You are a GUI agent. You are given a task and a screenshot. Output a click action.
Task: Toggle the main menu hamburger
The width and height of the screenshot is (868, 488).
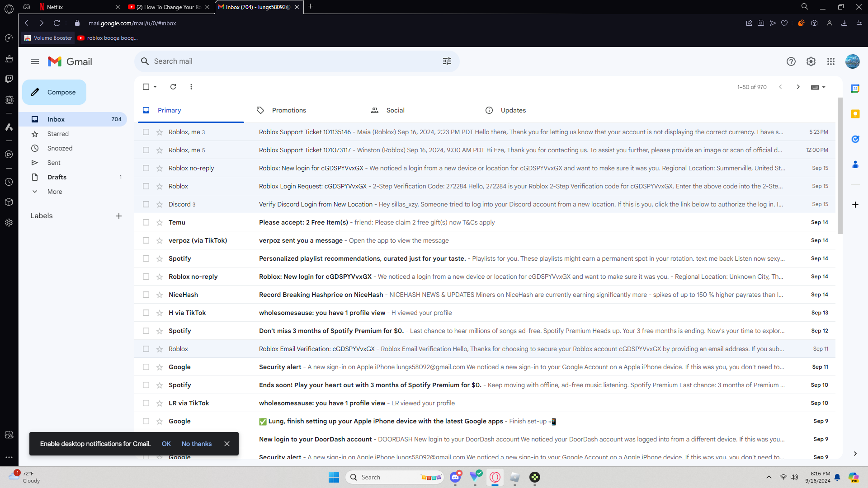tap(35, 61)
